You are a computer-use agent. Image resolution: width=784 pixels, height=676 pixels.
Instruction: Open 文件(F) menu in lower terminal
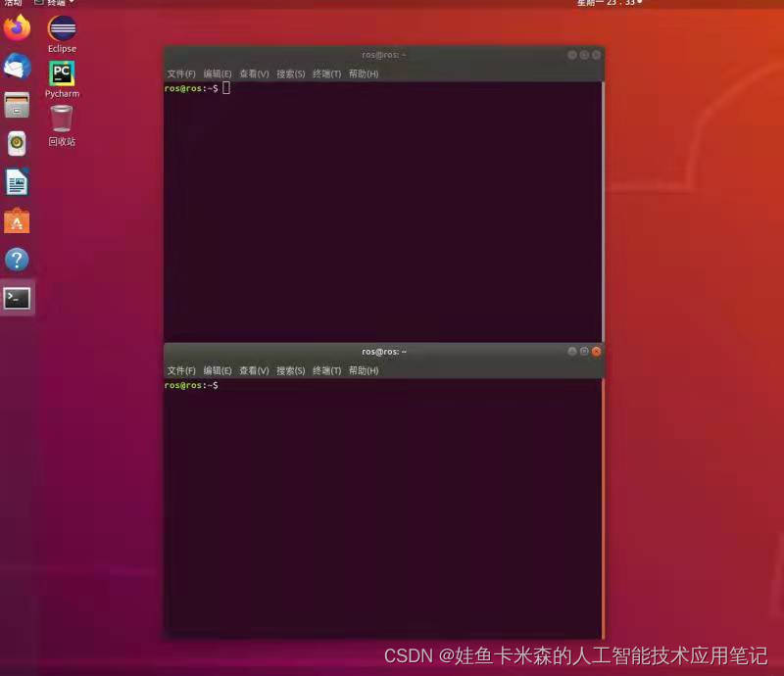pyautogui.click(x=181, y=370)
